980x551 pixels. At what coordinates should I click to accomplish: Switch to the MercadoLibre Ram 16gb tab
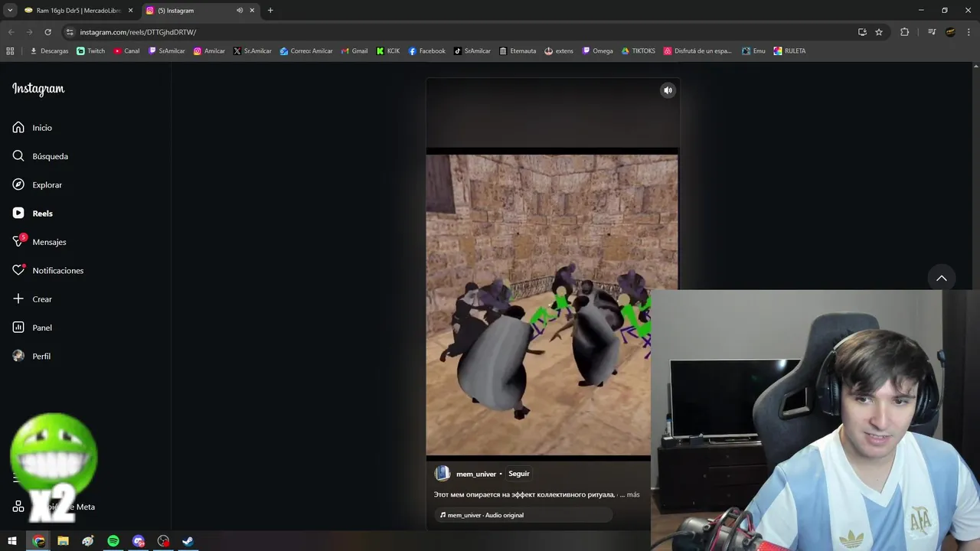pos(79,11)
